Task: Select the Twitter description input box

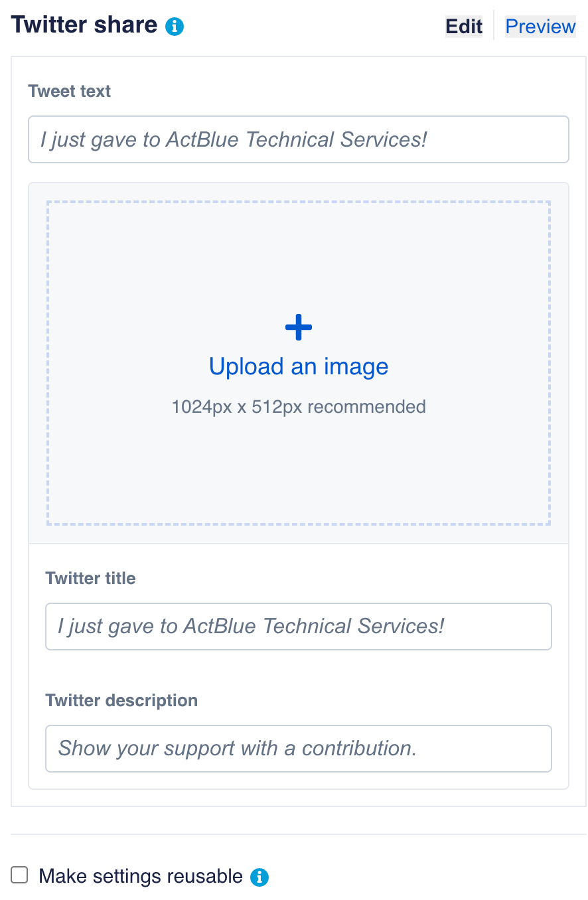Action: (x=299, y=749)
